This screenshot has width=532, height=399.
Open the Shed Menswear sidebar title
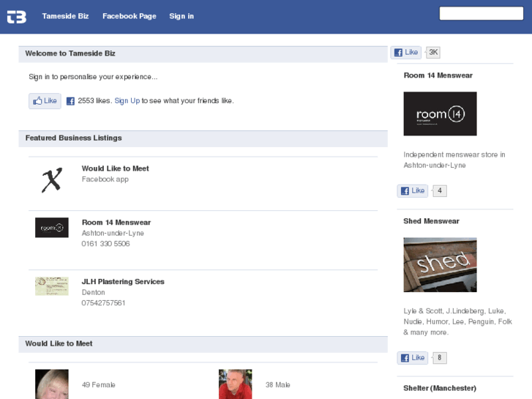[x=431, y=221]
